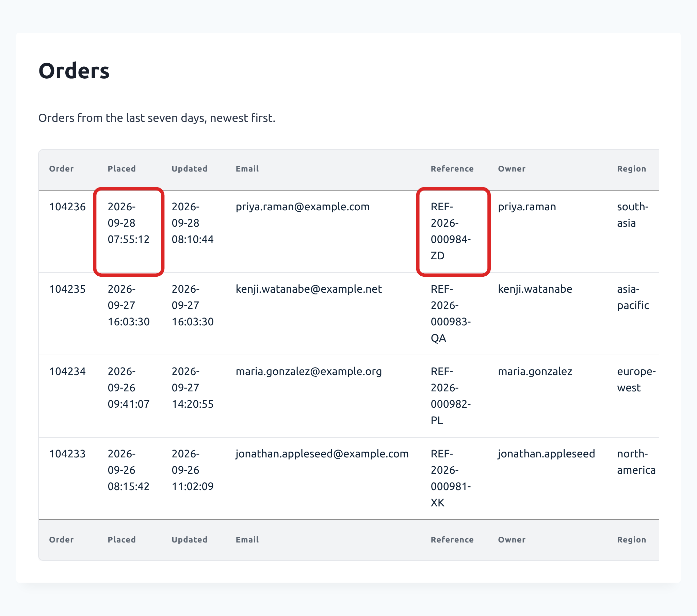Image resolution: width=697 pixels, height=616 pixels.
Task: Click email kenji.watanabe@example.net
Action: 309,289
